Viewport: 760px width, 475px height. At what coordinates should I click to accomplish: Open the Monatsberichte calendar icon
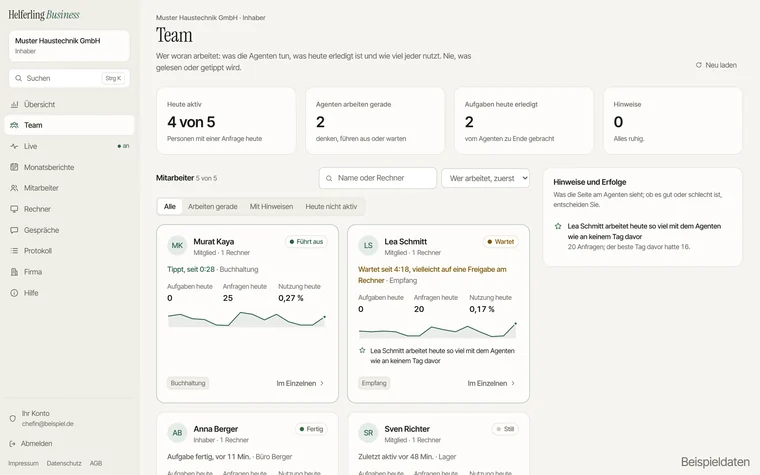[x=15, y=167]
